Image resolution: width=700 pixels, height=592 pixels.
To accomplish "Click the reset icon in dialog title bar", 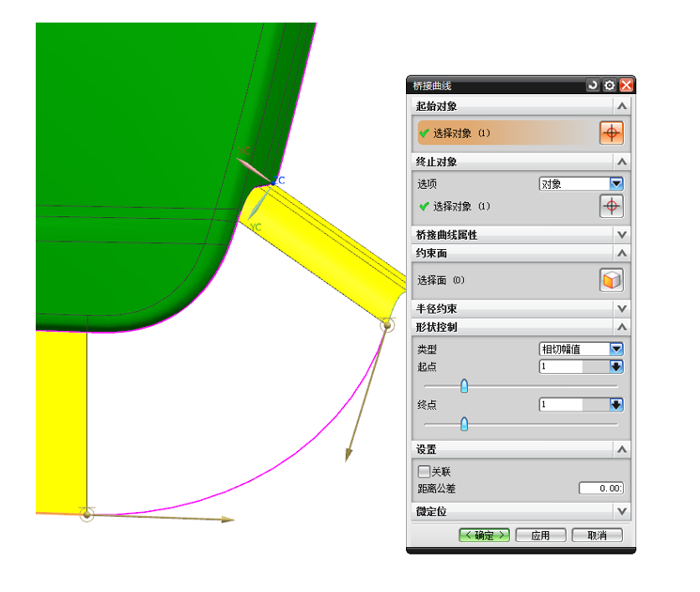I will [x=593, y=85].
